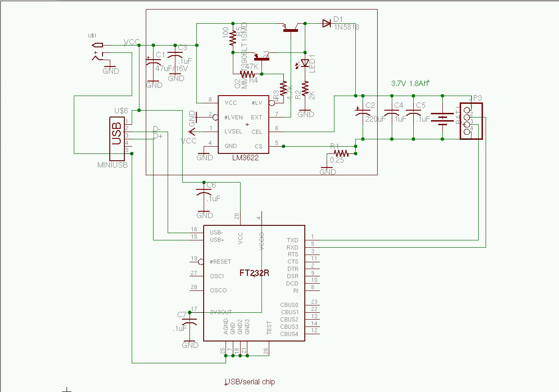559x392 pixels.
Task: Select capacitor C5 symbol
Action: coord(413,112)
